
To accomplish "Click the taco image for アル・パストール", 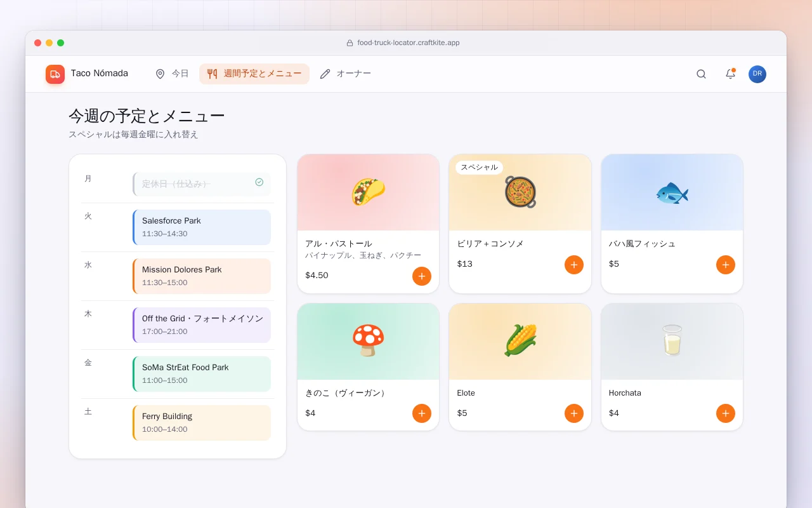I will pos(368,192).
